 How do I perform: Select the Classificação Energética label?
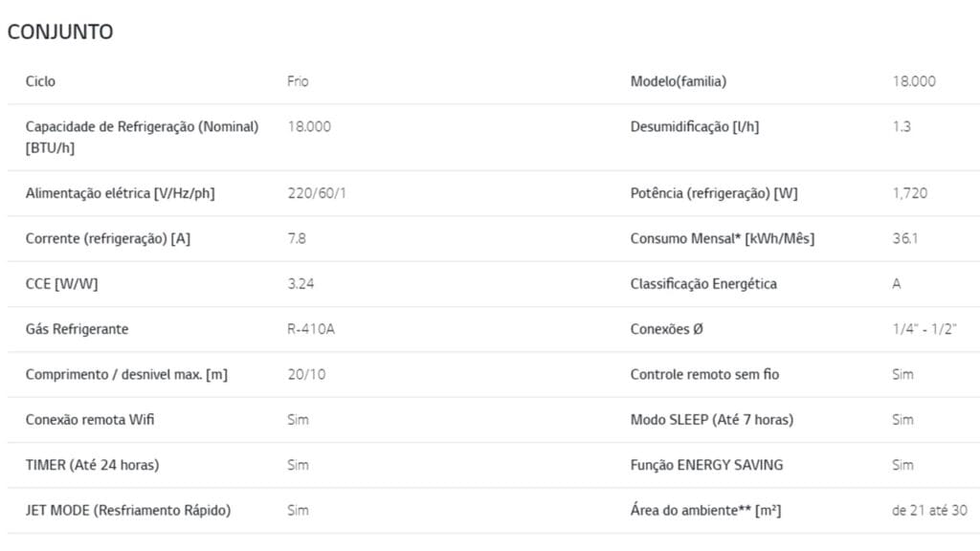tap(703, 284)
